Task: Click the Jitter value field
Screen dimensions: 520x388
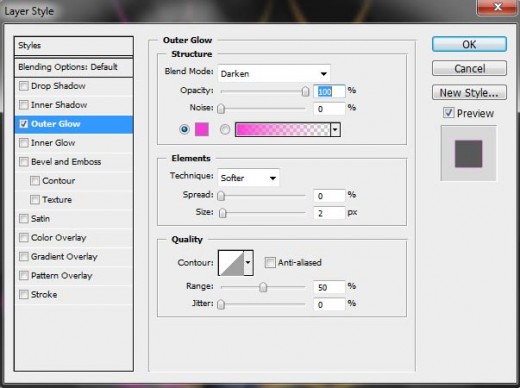Action: [329, 305]
